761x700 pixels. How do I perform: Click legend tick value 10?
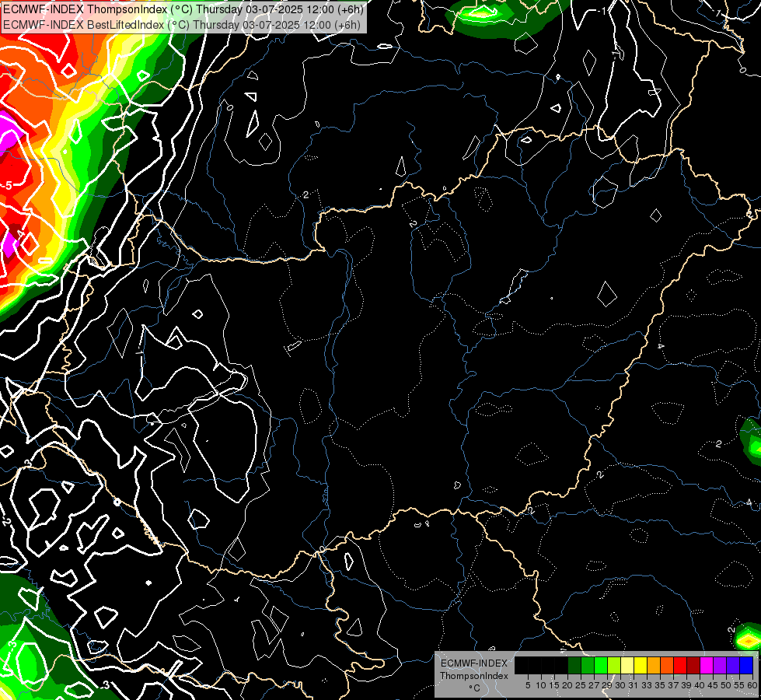[541, 685]
